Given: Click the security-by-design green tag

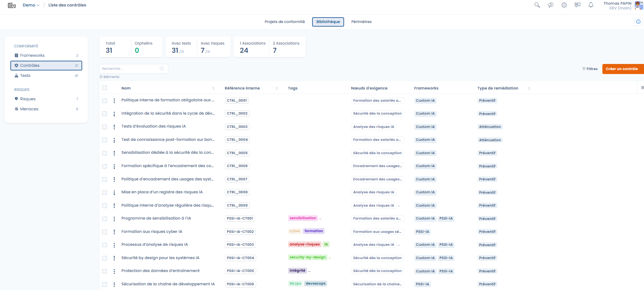Looking at the screenshot, I should coord(307,257).
